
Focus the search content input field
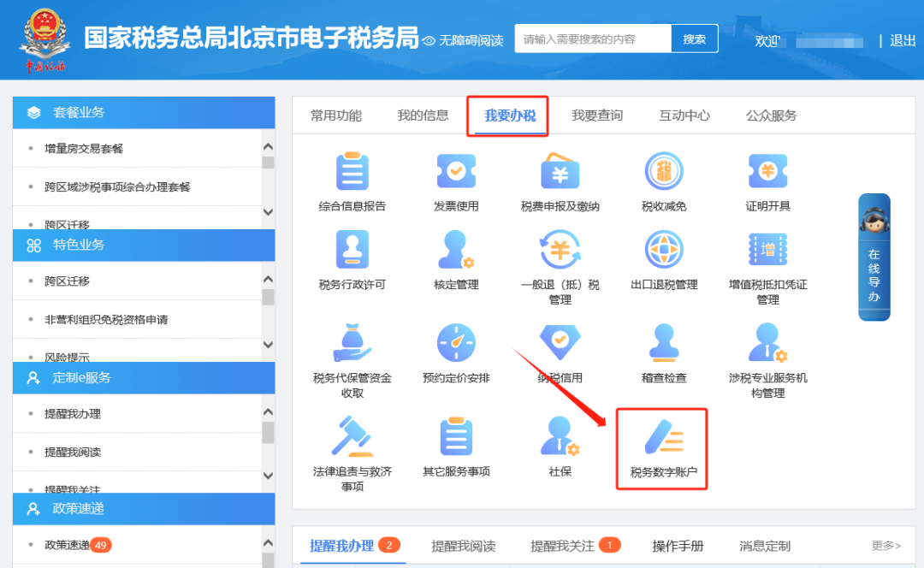tap(593, 38)
